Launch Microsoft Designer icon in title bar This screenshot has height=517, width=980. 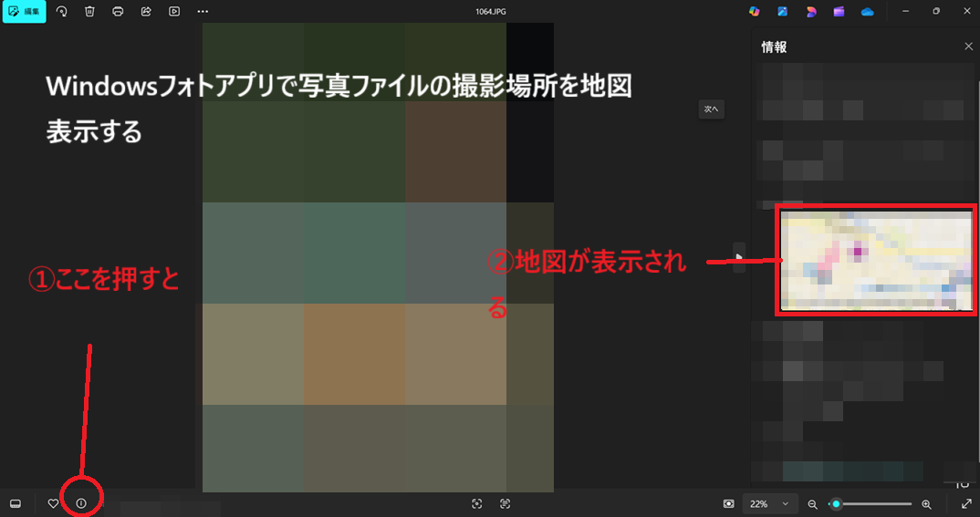tap(810, 11)
